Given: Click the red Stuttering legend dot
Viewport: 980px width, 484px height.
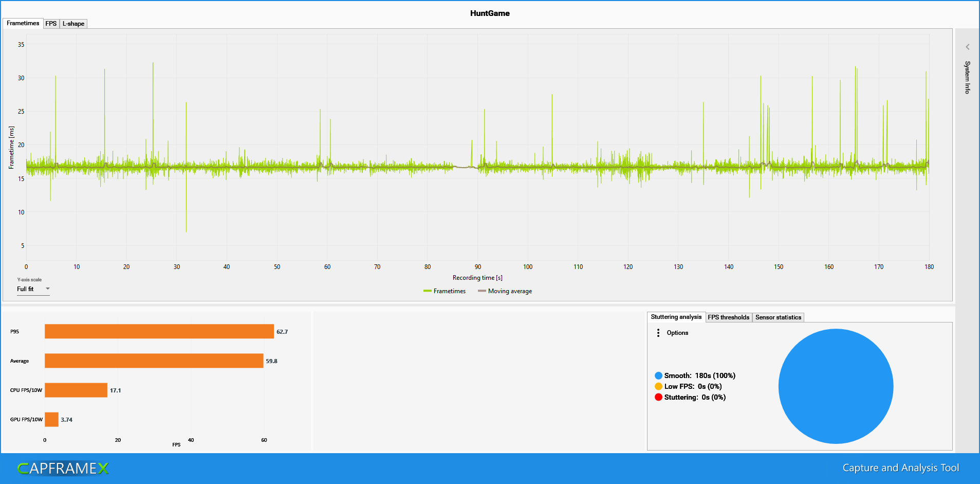Looking at the screenshot, I should click(658, 397).
